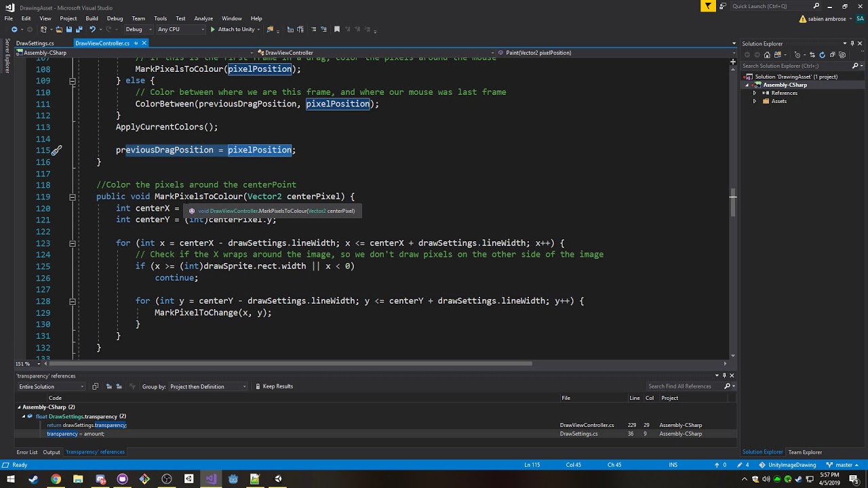Collapse the MarkPixelsToColour method at line 119
Screen dimensions: 868x488
[72, 197]
